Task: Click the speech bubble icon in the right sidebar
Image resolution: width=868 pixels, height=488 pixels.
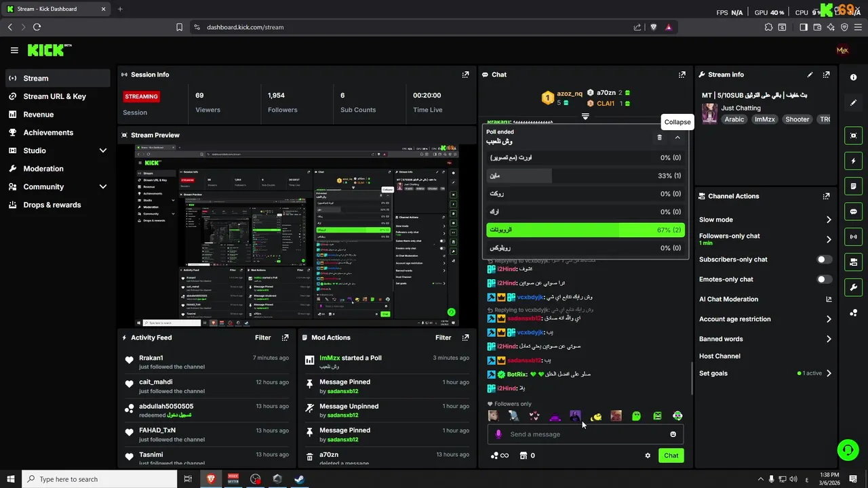Action: (854, 211)
